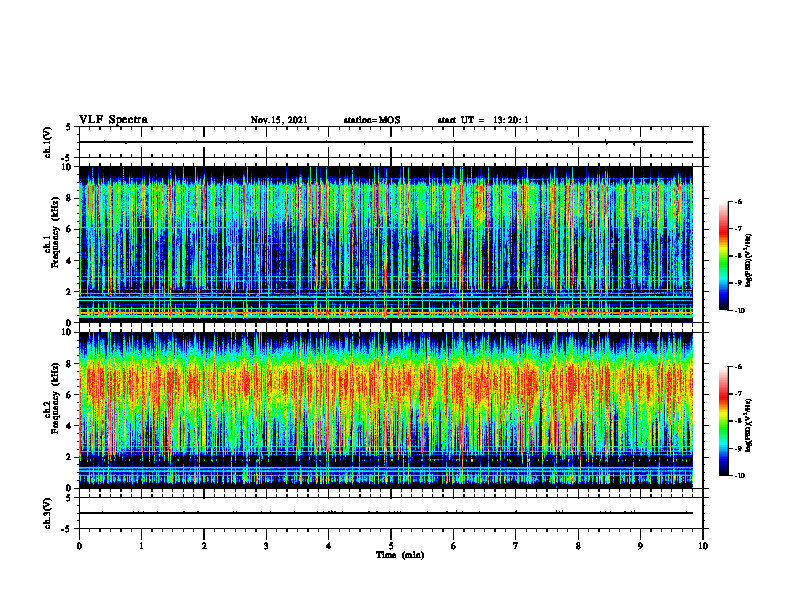Click the "-10" label on ch.1 color bar
This screenshot has height=612, width=792.
click(x=739, y=311)
